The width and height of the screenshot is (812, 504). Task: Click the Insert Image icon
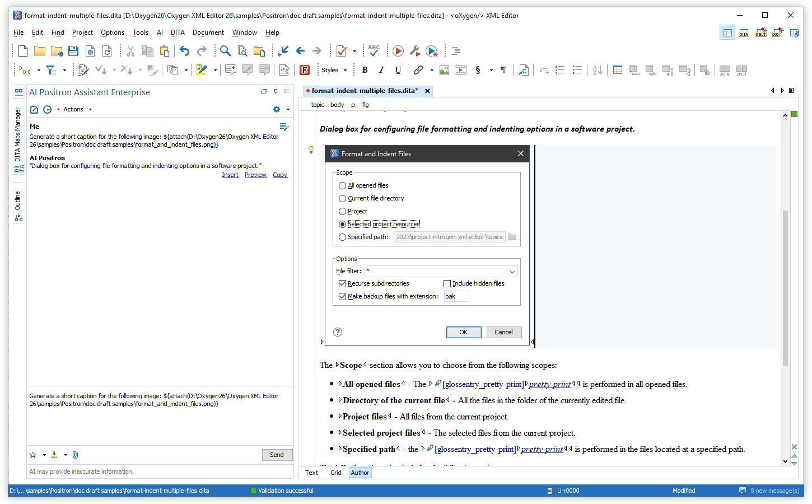(444, 70)
